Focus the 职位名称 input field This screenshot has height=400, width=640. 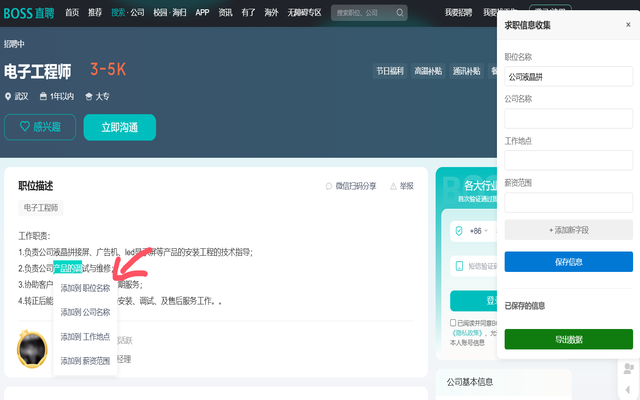569,77
